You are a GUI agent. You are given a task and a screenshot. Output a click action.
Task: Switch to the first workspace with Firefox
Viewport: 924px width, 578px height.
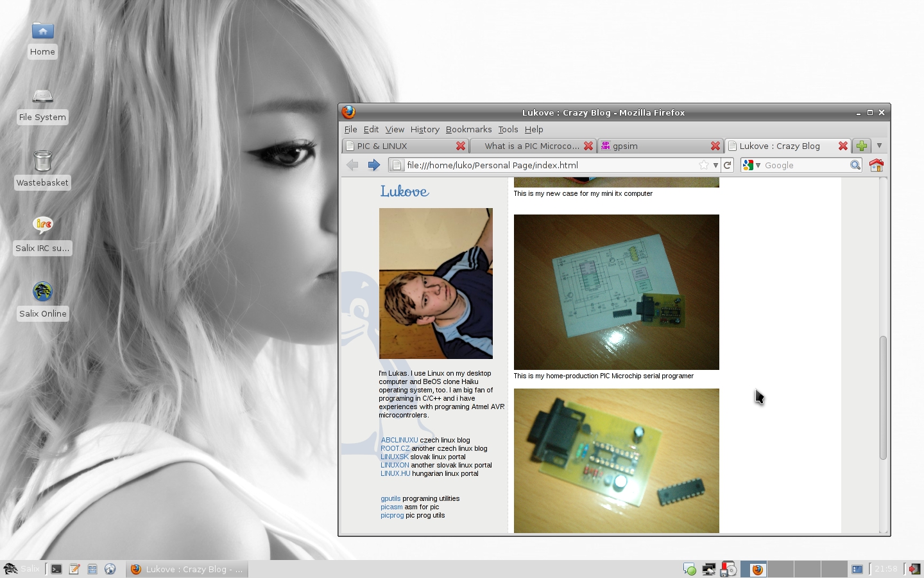[754, 569]
